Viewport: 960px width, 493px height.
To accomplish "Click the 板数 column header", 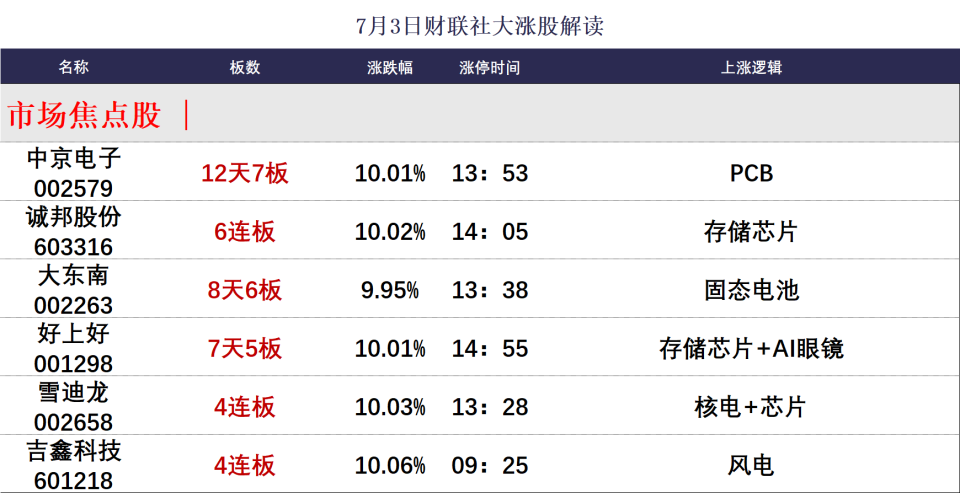I will coord(245,67).
